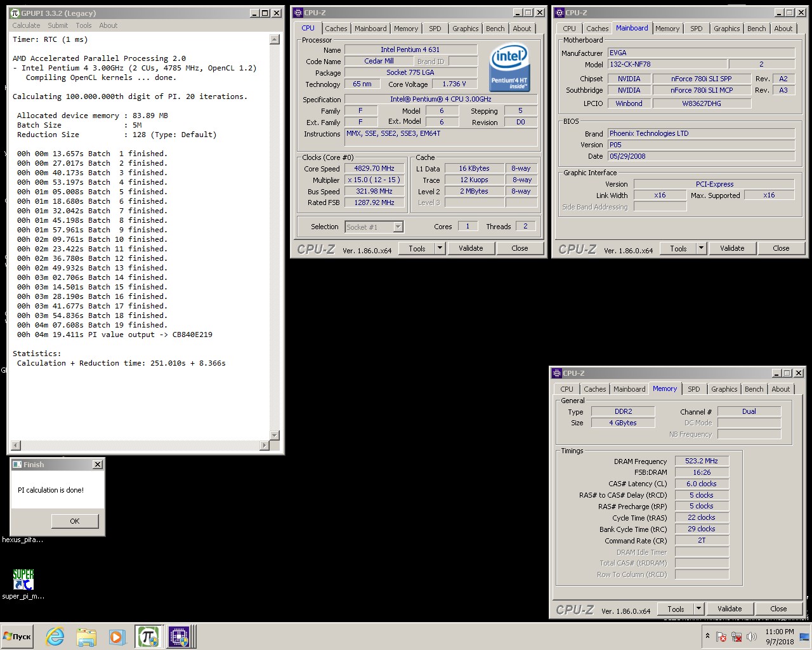Click Validate in Memory window

pyautogui.click(x=730, y=609)
